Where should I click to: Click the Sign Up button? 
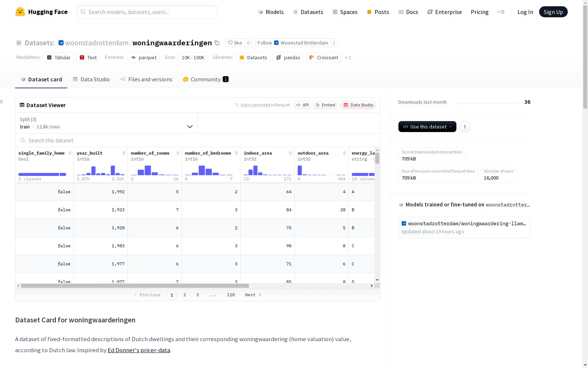553,12
